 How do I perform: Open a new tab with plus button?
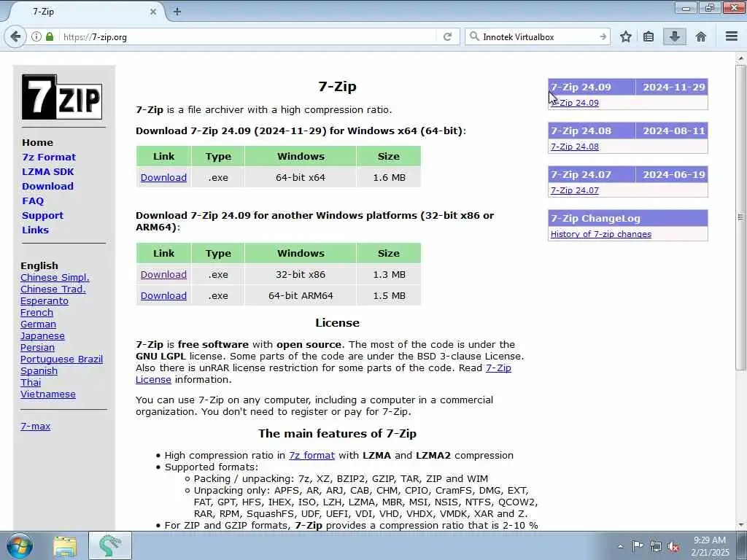177,12
